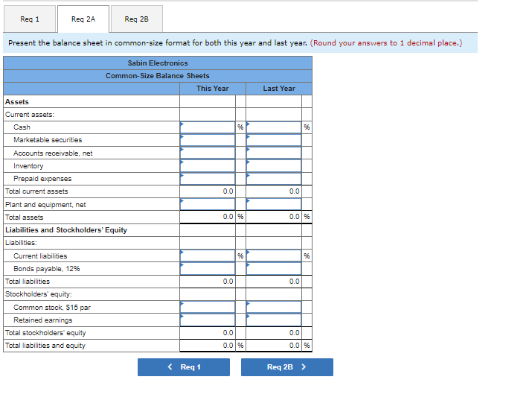
Task: Click Last Year Current liabilities field
Action: tap(274, 256)
